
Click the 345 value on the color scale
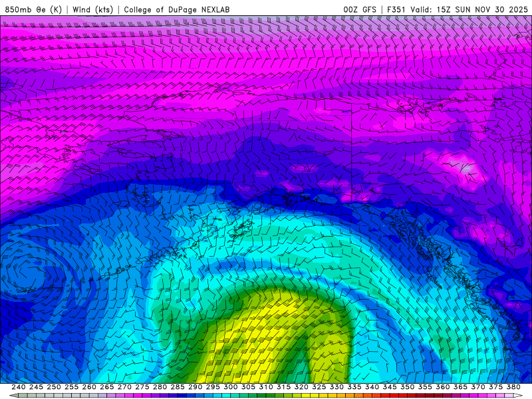(390, 387)
